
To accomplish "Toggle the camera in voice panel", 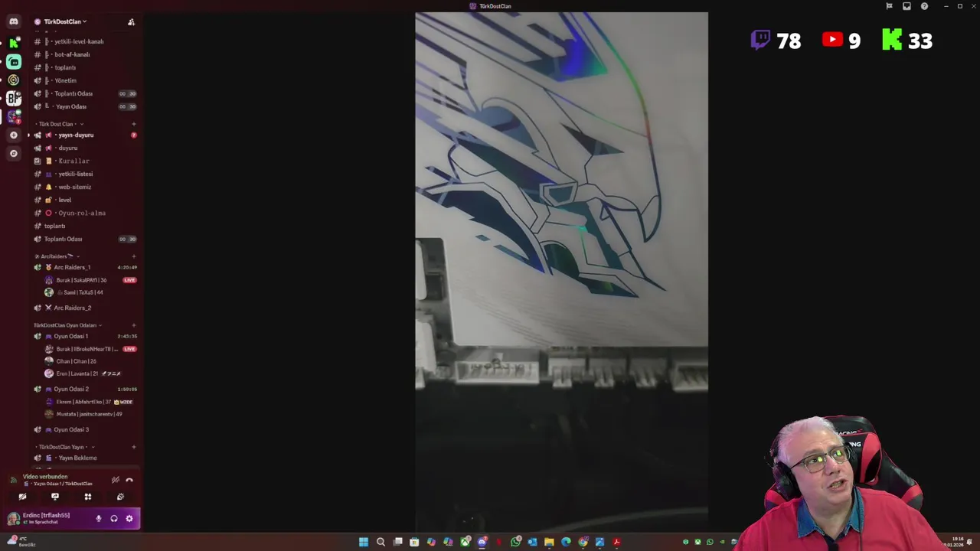I will (x=22, y=497).
